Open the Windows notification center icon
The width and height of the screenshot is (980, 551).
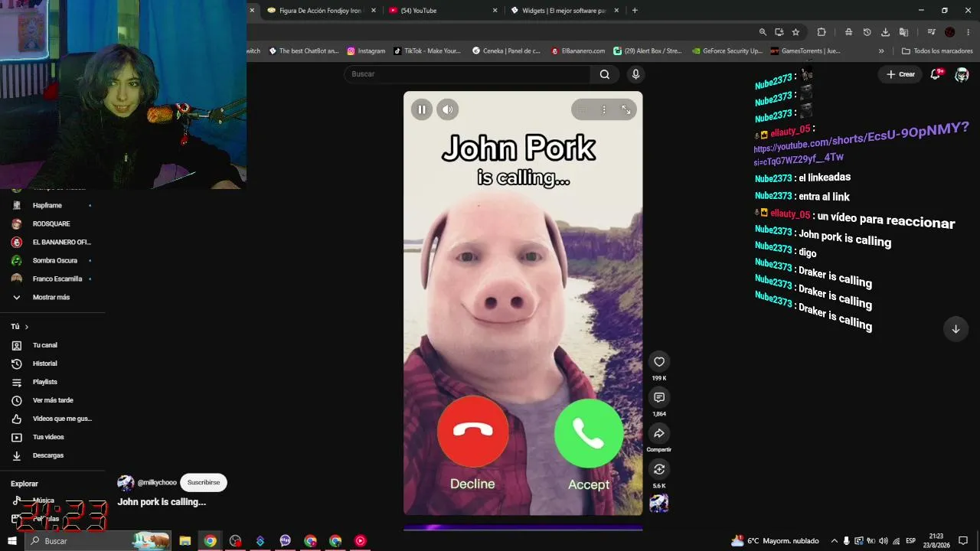click(x=963, y=541)
